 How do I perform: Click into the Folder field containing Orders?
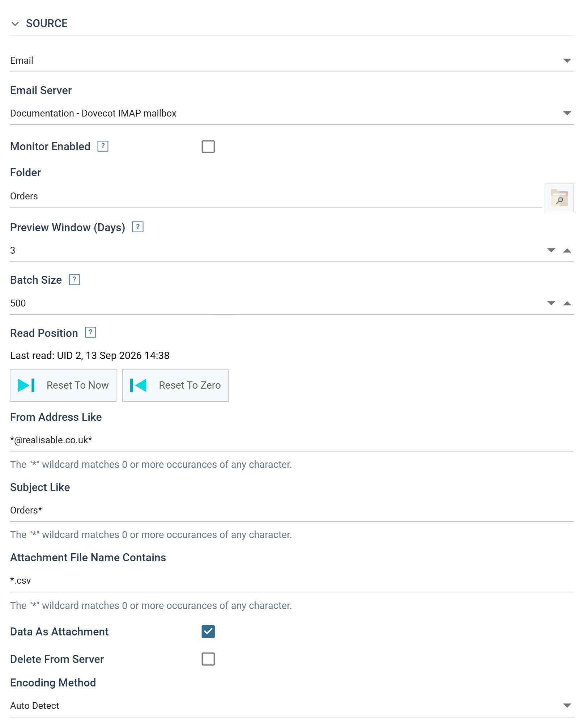(x=276, y=196)
